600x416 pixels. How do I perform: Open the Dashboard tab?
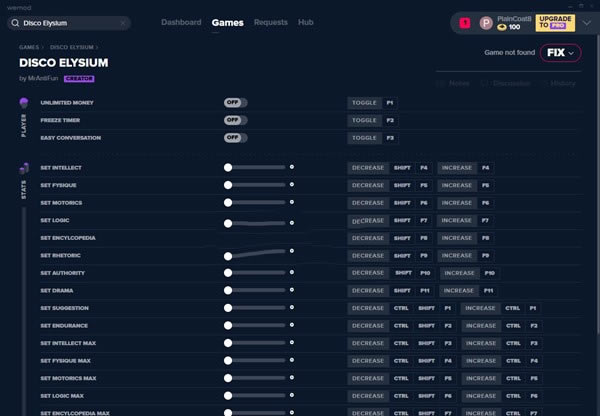181,22
